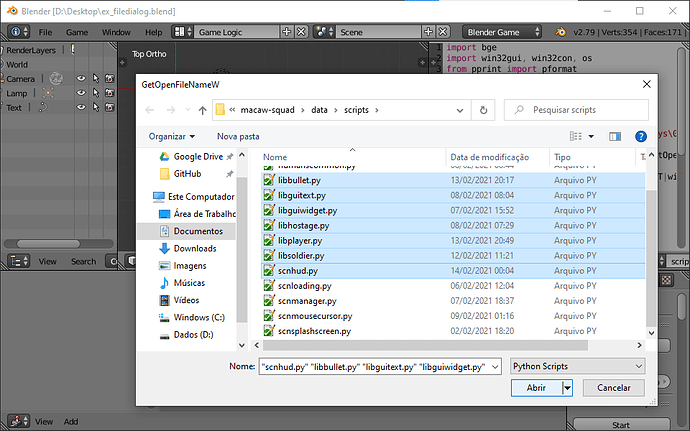Delete current Scene with X icon
The image size is (690, 431).
tap(443, 32)
